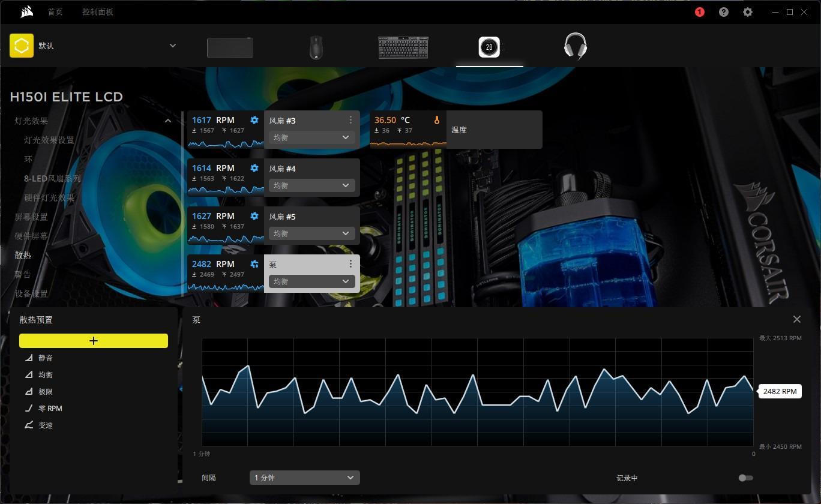Open the notification alert badge

700,12
